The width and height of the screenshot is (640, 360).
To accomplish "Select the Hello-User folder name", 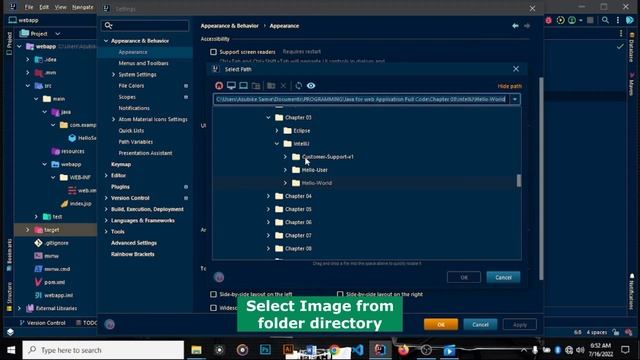I will pos(315,170).
